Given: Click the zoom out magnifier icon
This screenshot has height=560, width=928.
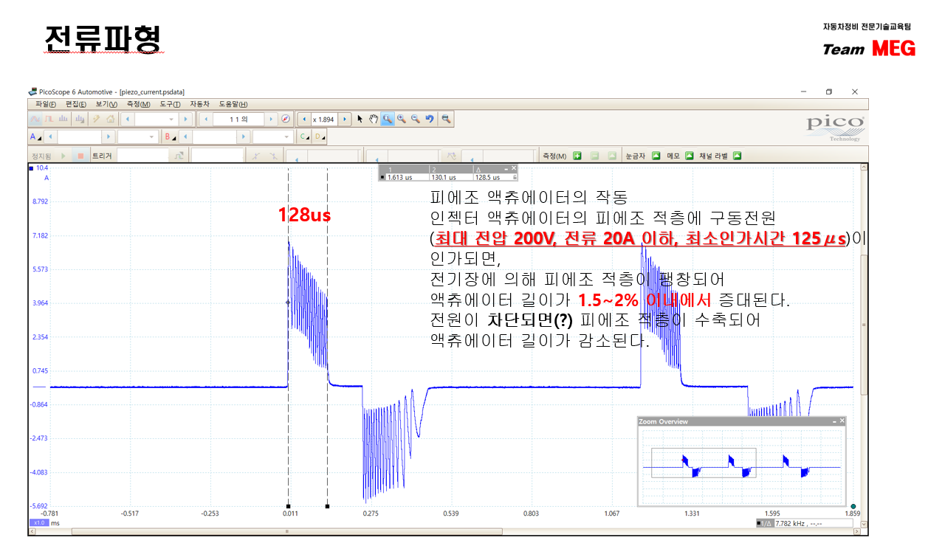Looking at the screenshot, I should 415,119.
